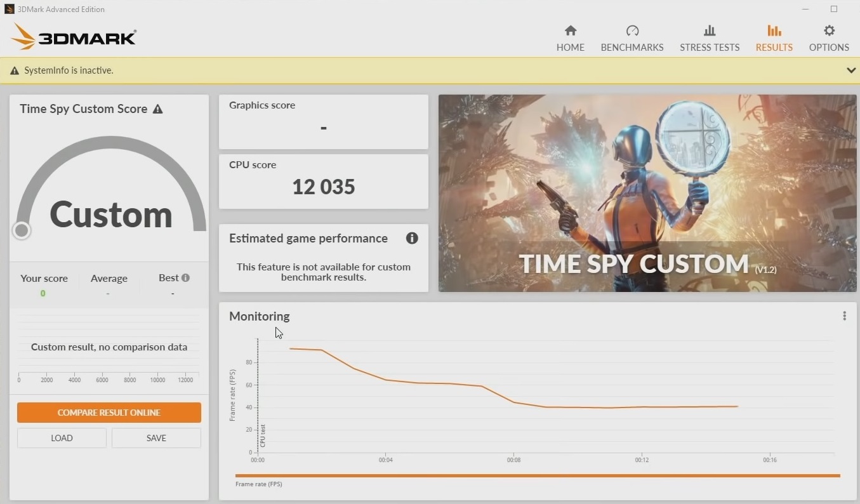Switch to Stress Tests tab
Screen dimensions: 860x504
pos(710,38)
